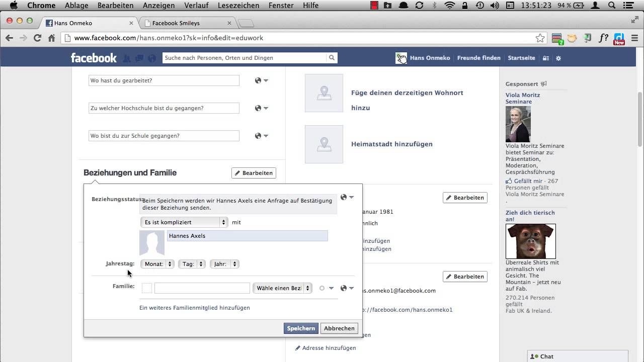Click 'Heimatstadt hinzufügen' link
Viewport: 644px width, 362px height.
(392, 144)
